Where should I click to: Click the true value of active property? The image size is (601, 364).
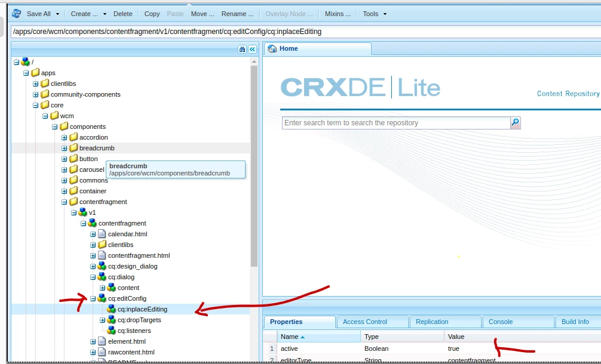[x=453, y=348]
